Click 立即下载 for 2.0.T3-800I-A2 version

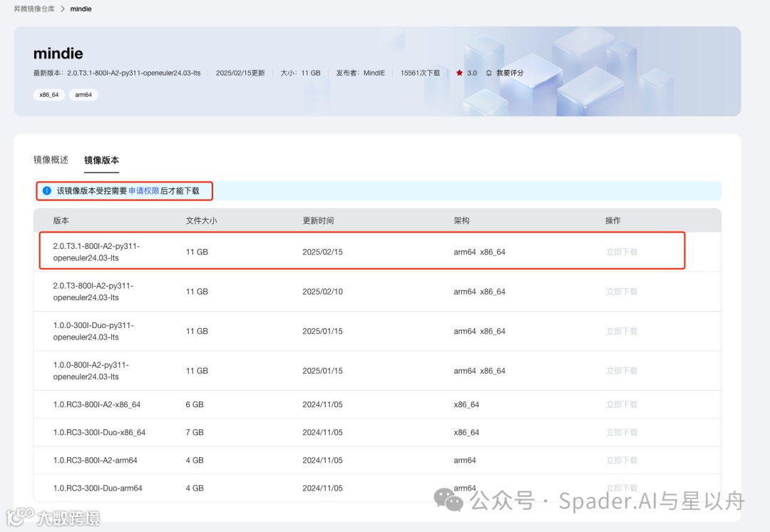(x=622, y=292)
